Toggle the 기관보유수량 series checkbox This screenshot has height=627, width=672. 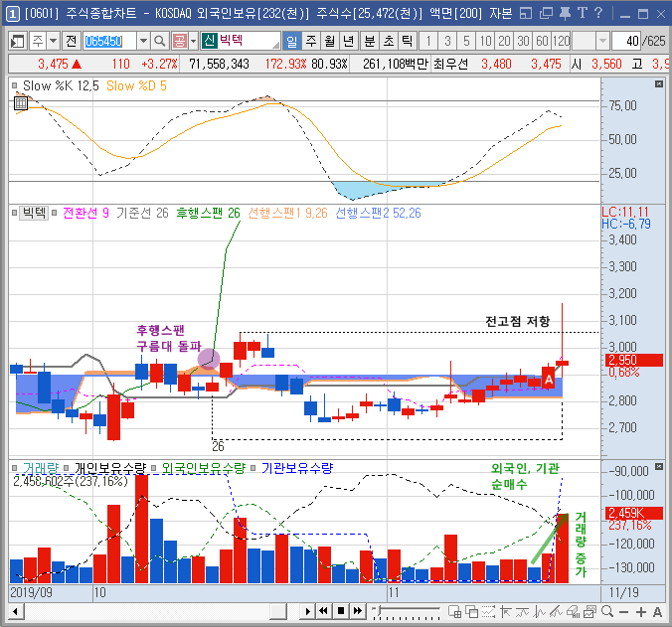pyautogui.click(x=252, y=468)
